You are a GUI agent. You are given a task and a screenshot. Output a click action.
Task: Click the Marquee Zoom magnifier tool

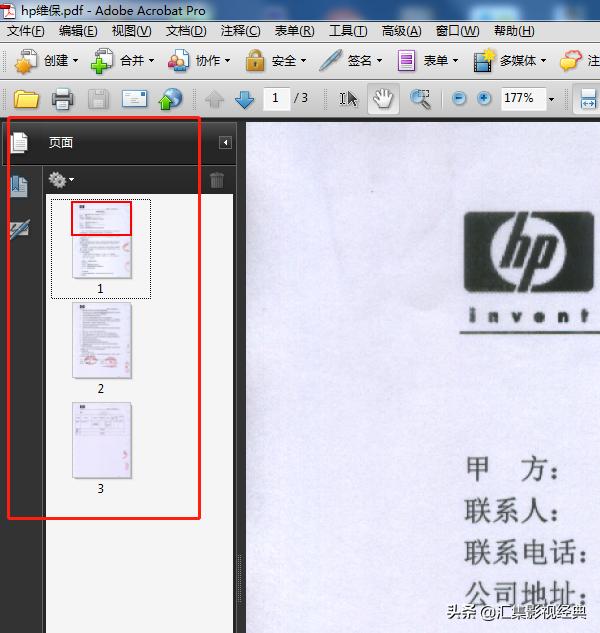[420, 99]
